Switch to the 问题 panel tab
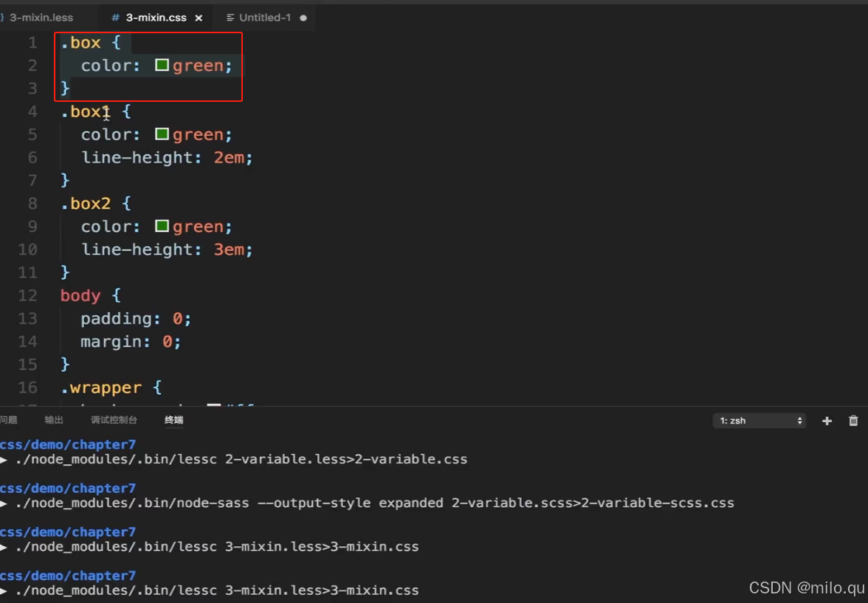The width and height of the screenshot is (868, 603). (x=8, y=420)
